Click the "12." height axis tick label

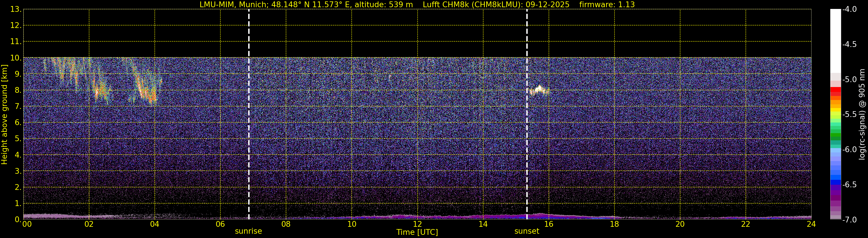(x=16, y=25)
